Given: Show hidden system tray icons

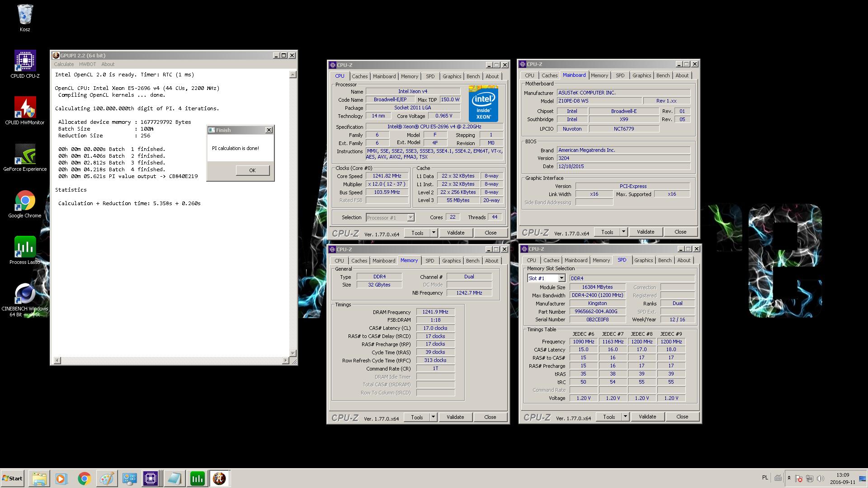Looking at the screenshot, I should point(789,478).
